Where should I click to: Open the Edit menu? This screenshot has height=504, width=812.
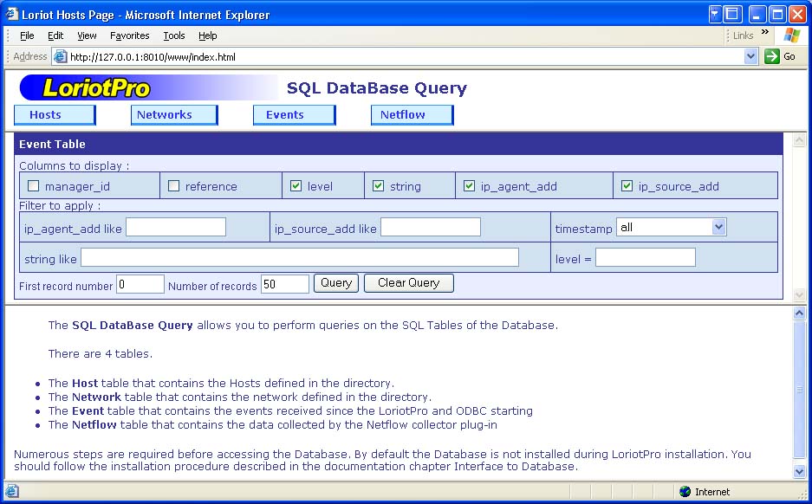55,36
